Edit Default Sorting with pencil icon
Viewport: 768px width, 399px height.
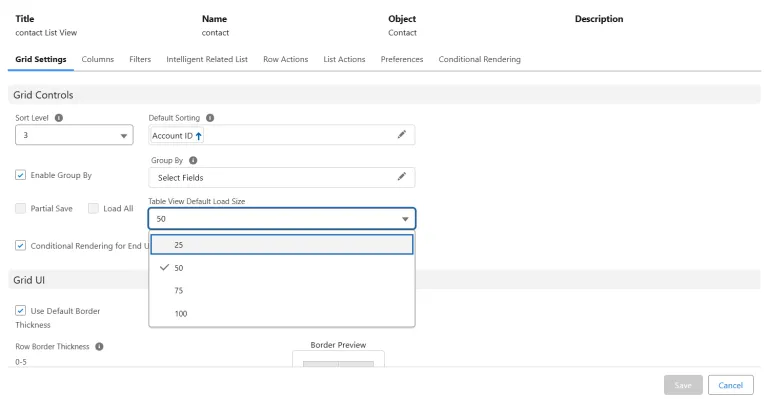click(402, 135)
